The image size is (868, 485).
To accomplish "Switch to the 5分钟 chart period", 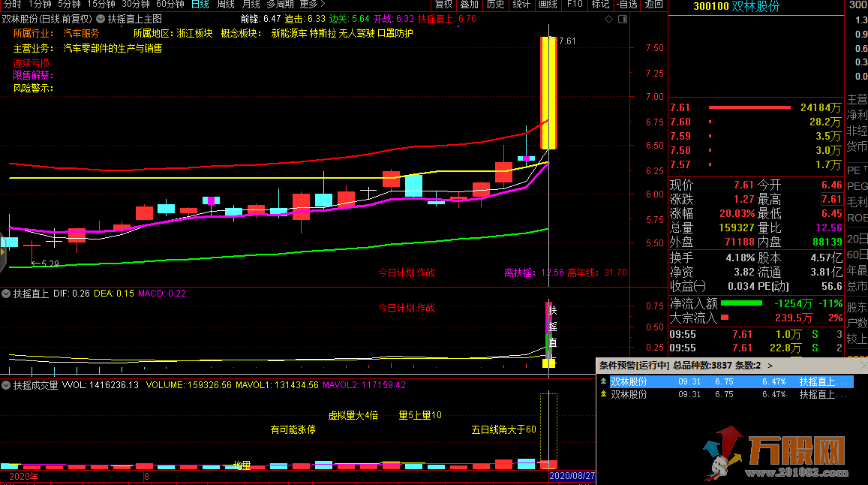I will pos(69,5).
